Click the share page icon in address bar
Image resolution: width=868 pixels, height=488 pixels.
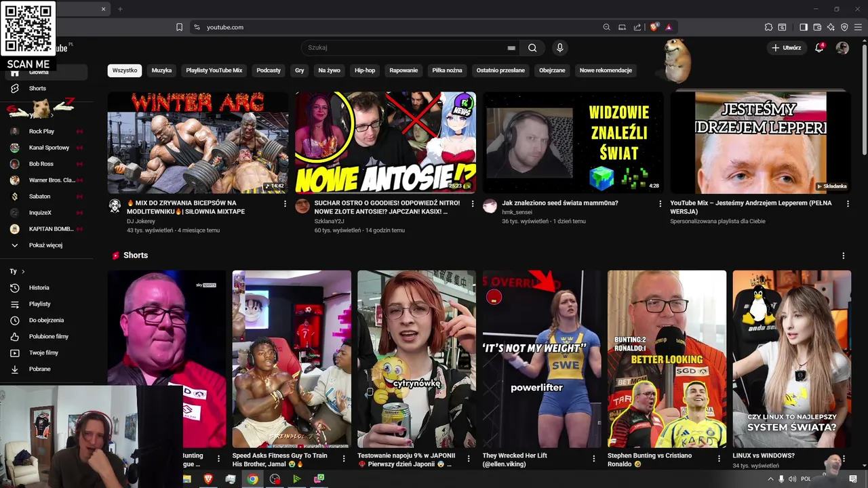(637, 27)
